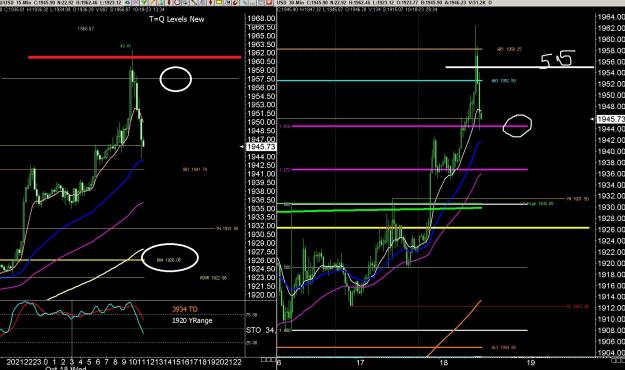Select the current price box 1945.73 on the 30-minute chart
Image resolution: width=625 pixels, height=370 pixels.
click(x=611, y=119)
